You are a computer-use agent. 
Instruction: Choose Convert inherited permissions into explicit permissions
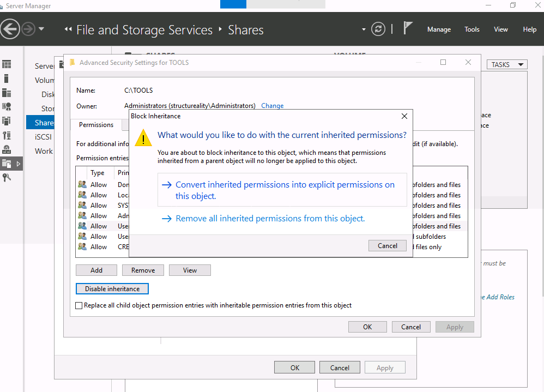pos(282,190)
